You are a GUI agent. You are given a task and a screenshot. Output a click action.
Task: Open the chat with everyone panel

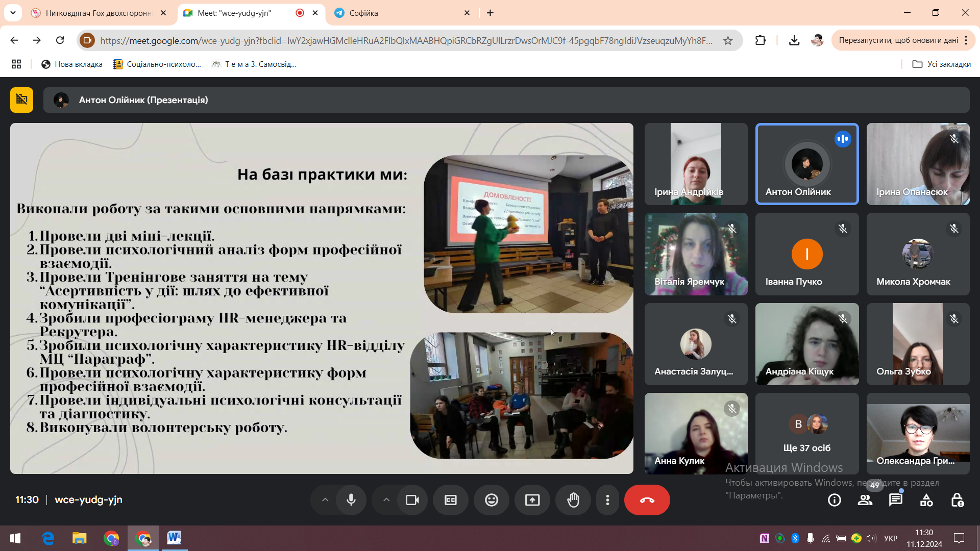point(895,500)
